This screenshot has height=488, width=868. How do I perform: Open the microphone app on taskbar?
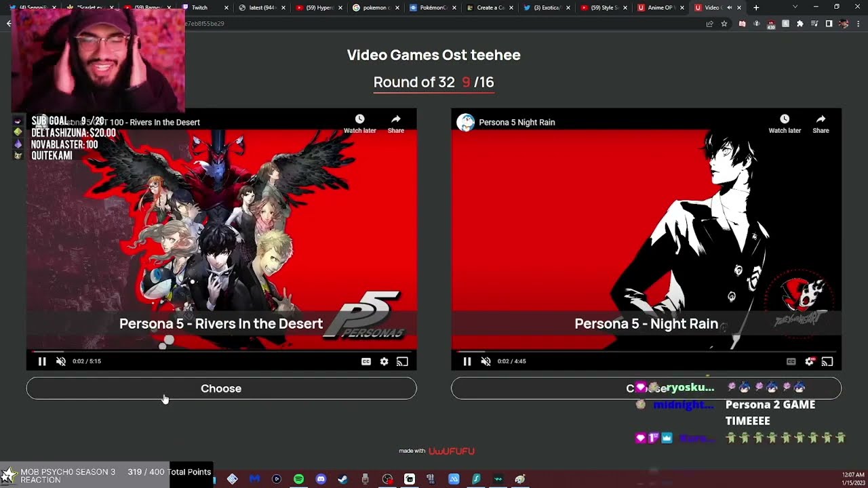click(x=365, y=479)
